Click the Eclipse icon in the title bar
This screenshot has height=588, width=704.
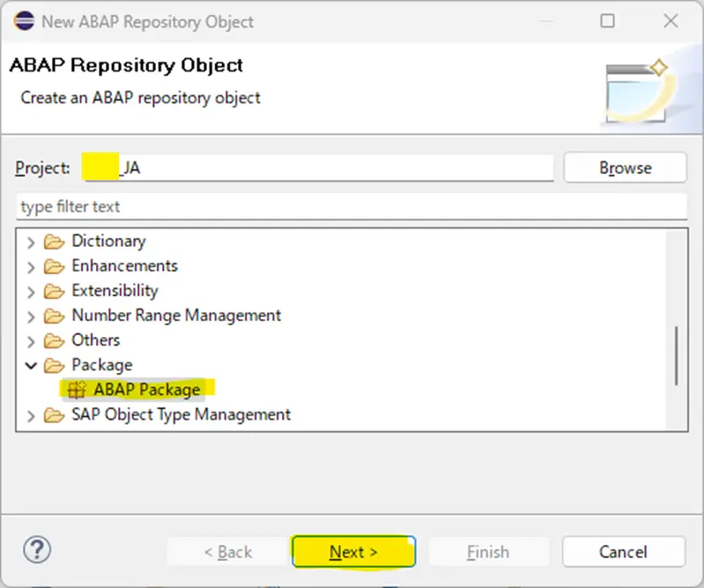(24, 21)
